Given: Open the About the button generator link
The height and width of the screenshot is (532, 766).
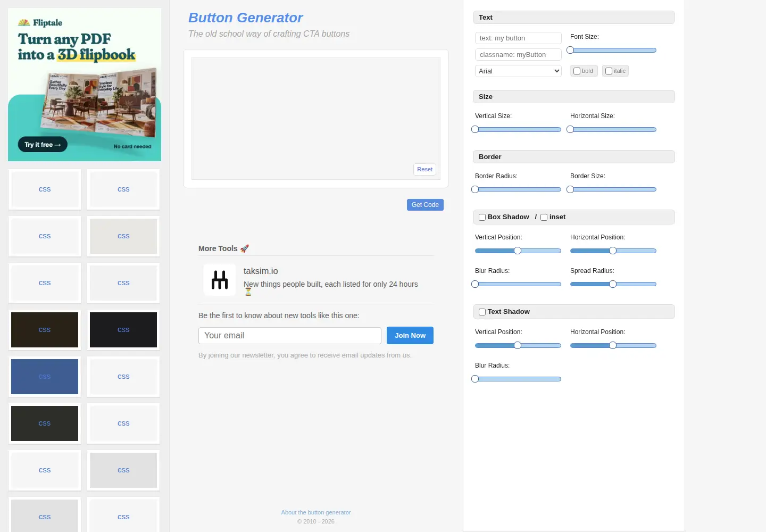Looking at the screenshot, I should click(316, 512).
